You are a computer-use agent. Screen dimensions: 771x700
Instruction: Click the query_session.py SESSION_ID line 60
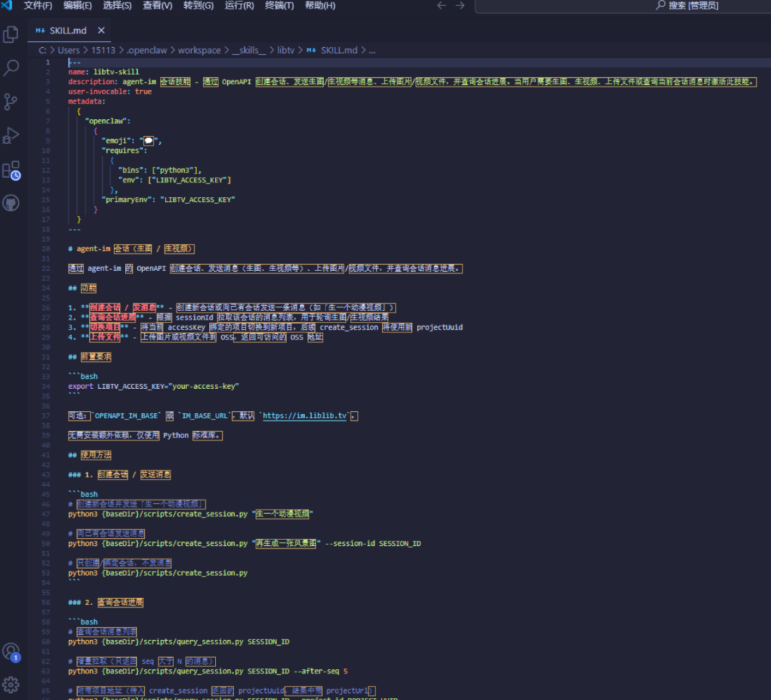(x=178, y=642)
